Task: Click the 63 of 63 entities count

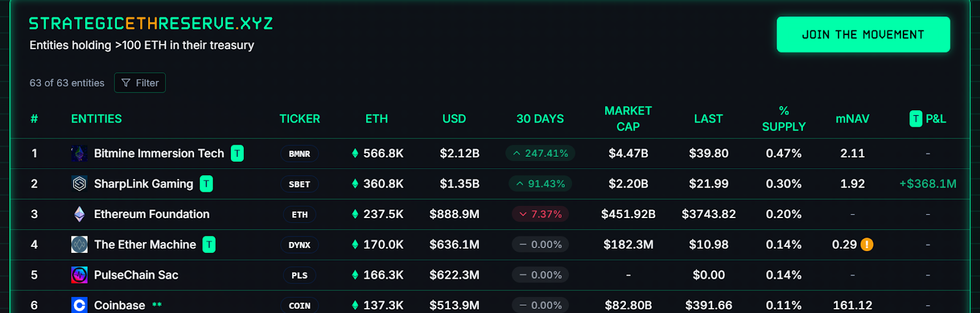Action: pos(67,83)
